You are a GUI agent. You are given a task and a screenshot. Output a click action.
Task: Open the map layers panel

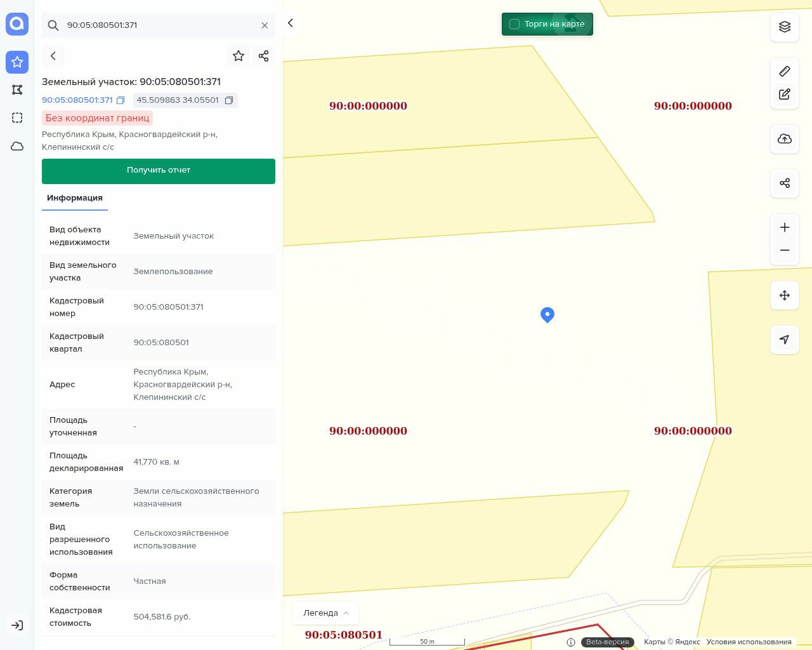784,27
